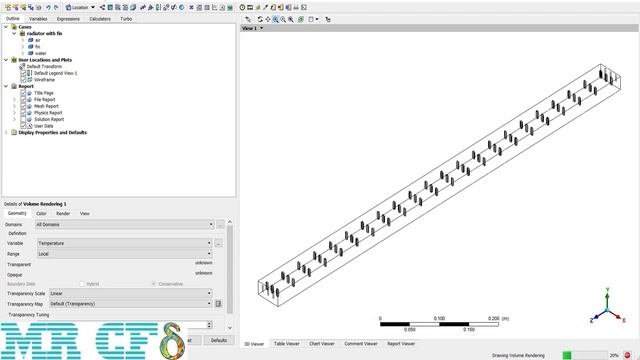This screenshot has width=640, height=360.
Task: Expand the water domain node
Action: pos(23,53)
